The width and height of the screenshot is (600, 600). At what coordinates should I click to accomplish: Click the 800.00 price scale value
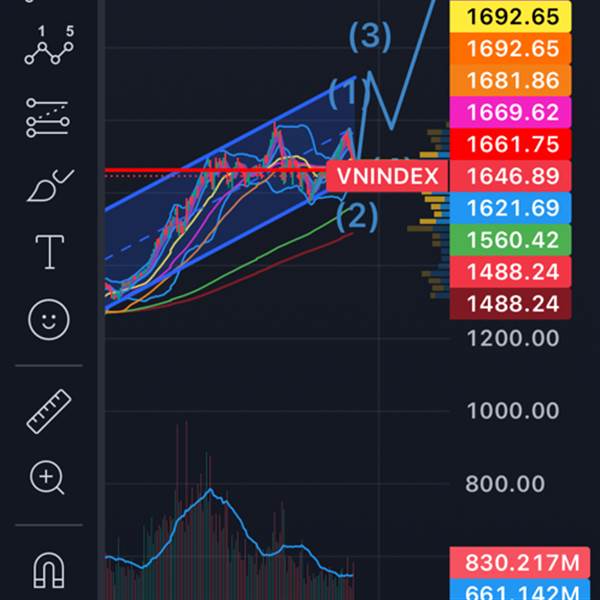pyautogui.click(x=505, y=484)
